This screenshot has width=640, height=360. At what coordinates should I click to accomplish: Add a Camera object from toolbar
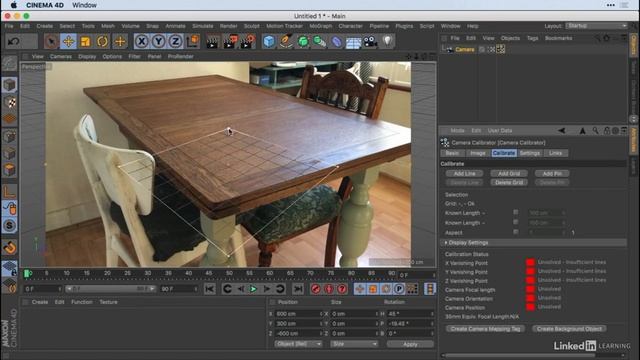pyautogui.click(x=370, y=41)
